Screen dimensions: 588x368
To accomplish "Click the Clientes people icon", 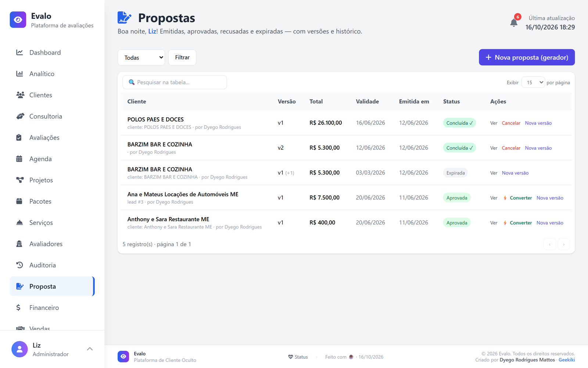I will tap(20, 95).
